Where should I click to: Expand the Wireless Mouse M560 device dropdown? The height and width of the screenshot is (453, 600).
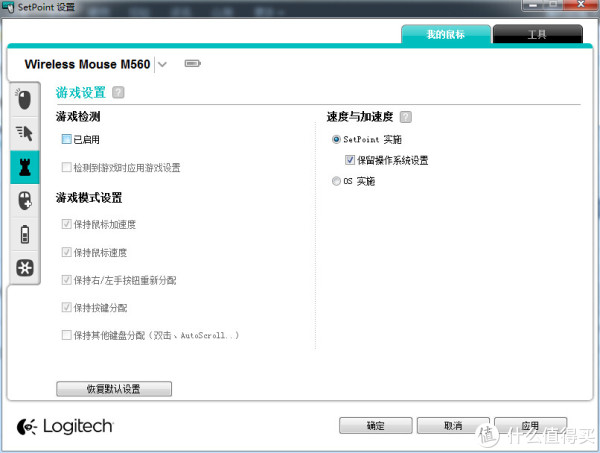(162, 64)
